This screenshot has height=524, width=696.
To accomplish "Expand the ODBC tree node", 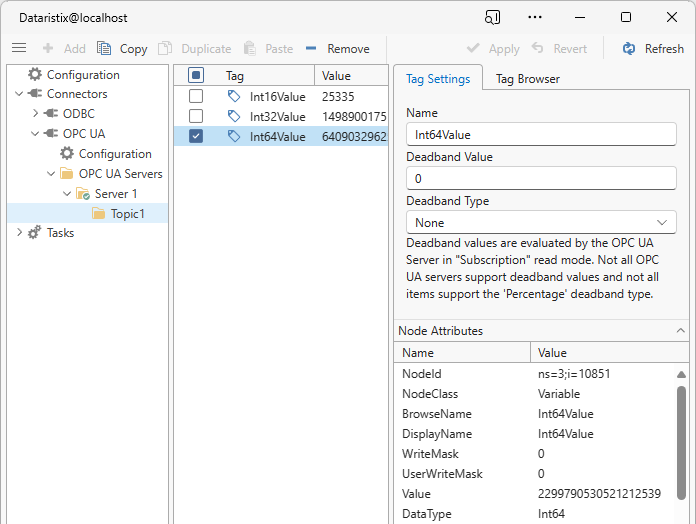I will [x=36, y=114].
